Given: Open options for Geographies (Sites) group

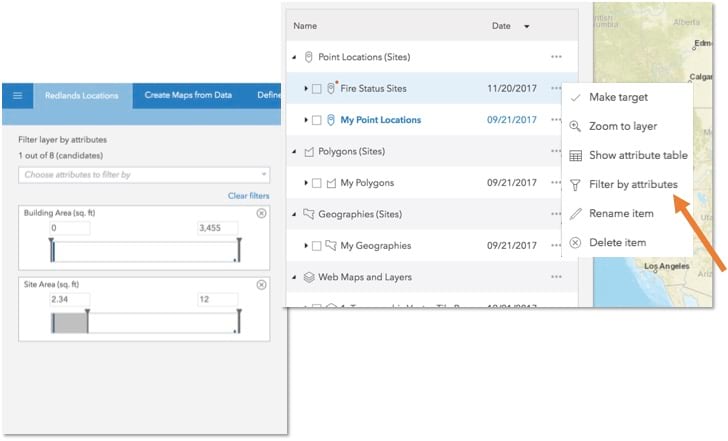Looking at the screenshot, I should (556, 214).
